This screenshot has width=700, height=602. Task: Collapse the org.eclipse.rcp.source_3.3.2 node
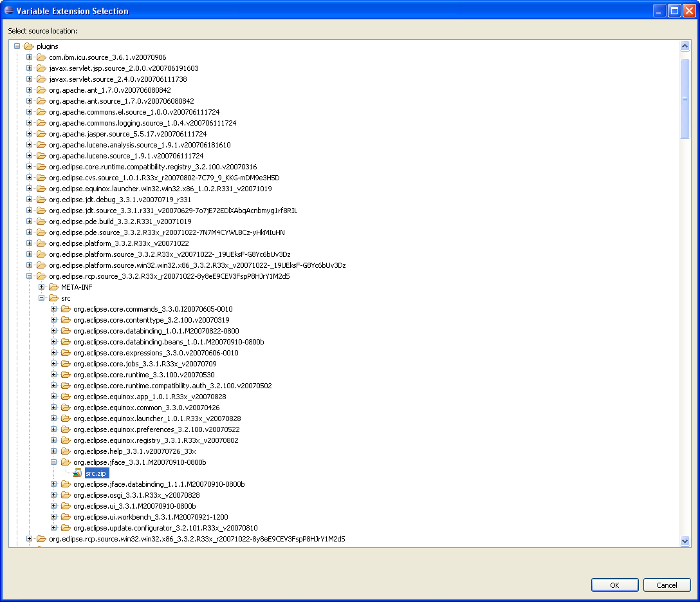[29, 276]
